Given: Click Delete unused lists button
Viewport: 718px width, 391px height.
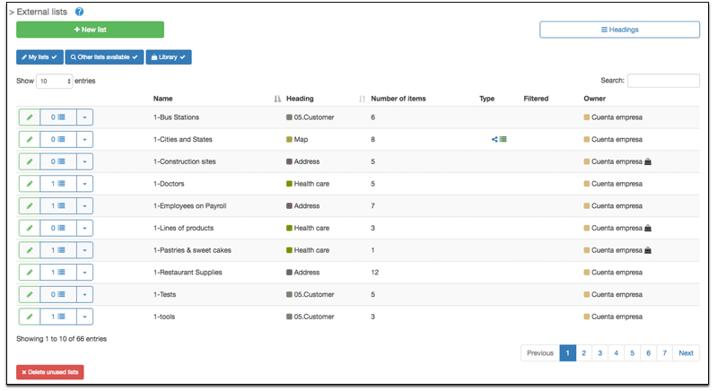Looking at the screenshot, I should [50, 372].
